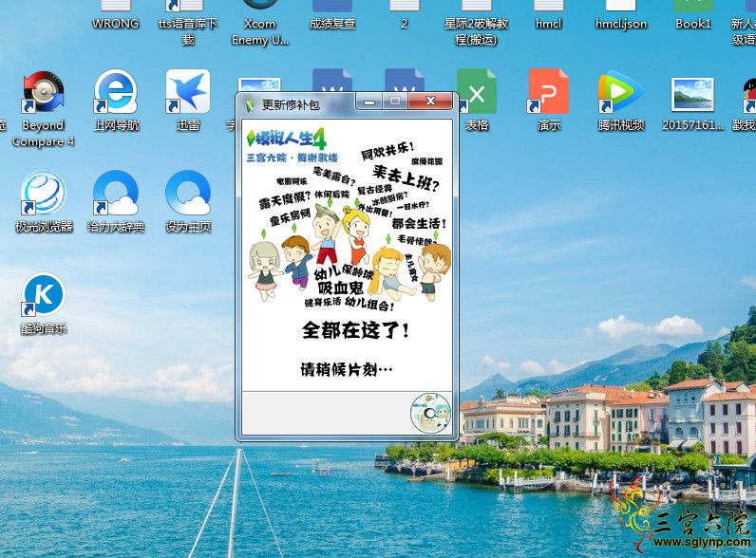This screenshot has width=756, height=558.
Task: Click the 请稍候片刻… text
Action: (346, 369)
